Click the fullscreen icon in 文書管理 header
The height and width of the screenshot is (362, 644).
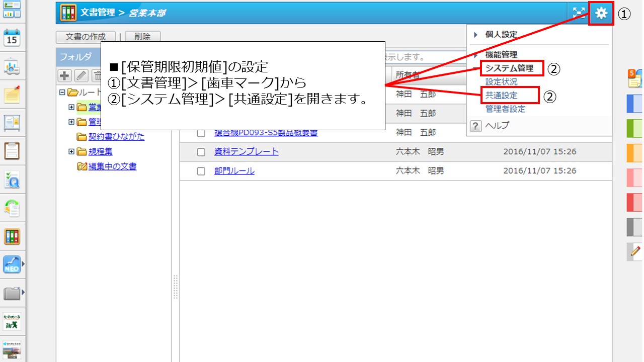579,12
